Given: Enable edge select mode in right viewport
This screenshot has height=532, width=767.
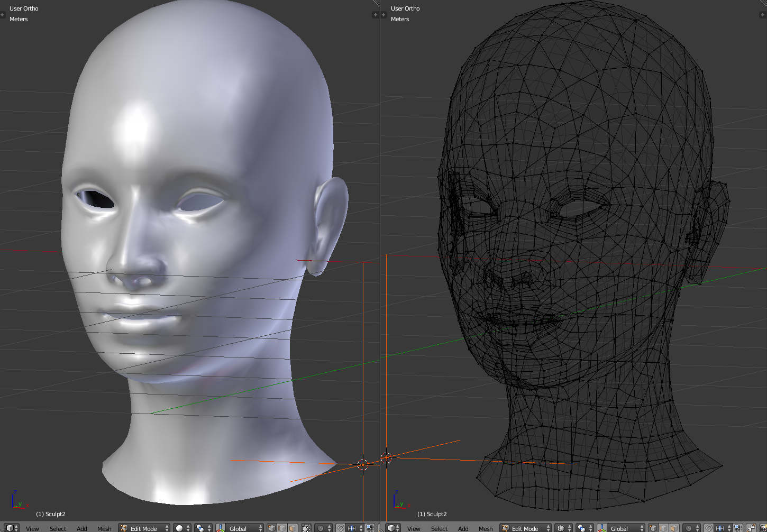Looking at the screenshot, I should pyautogui.click(x=663, y=528).
